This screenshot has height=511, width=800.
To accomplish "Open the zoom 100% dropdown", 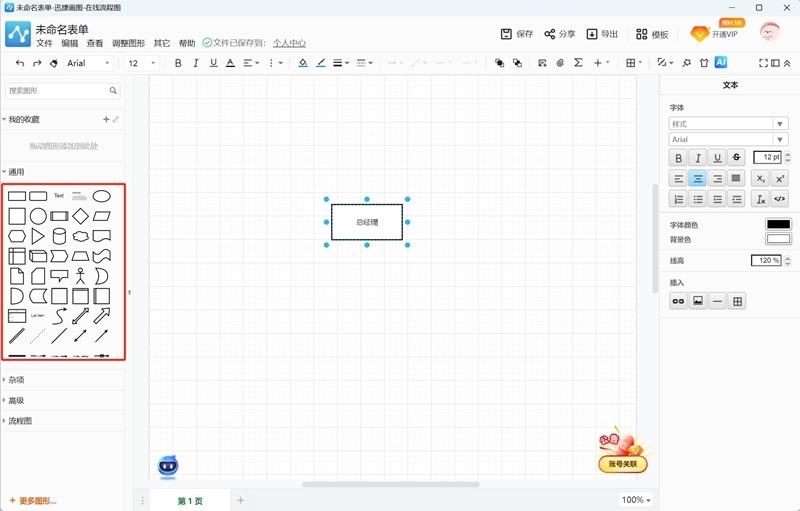I will click(636, 500).
